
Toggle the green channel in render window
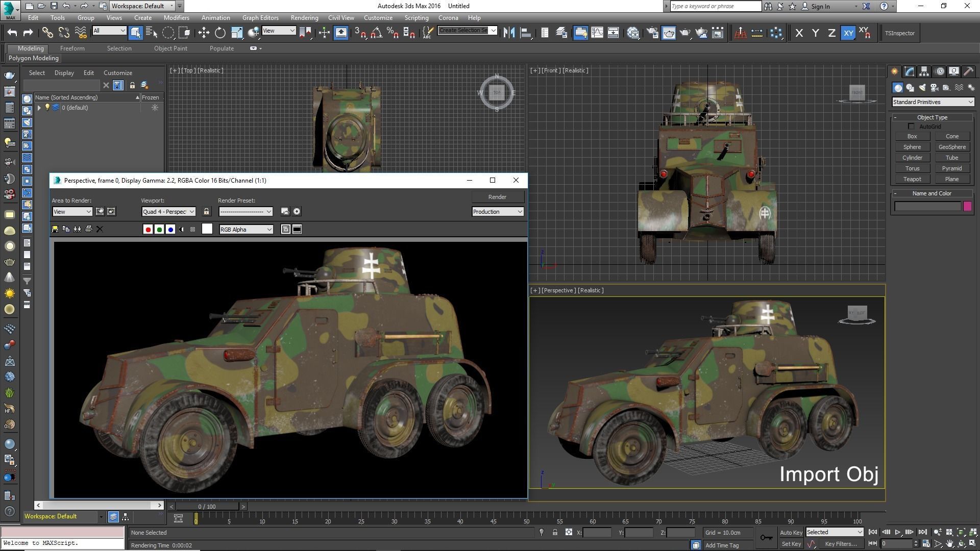click(159, 230)
